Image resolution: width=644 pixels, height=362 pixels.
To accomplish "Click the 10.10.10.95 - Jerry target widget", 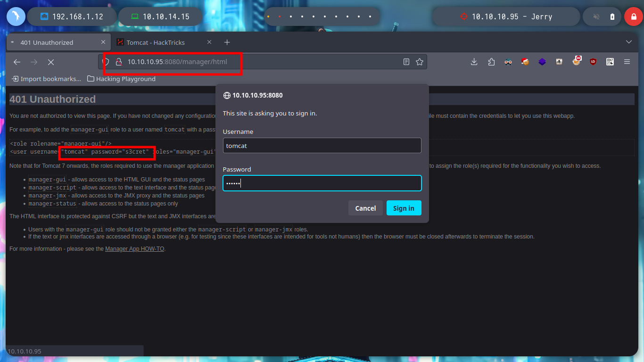I will (x=505, y=16).
